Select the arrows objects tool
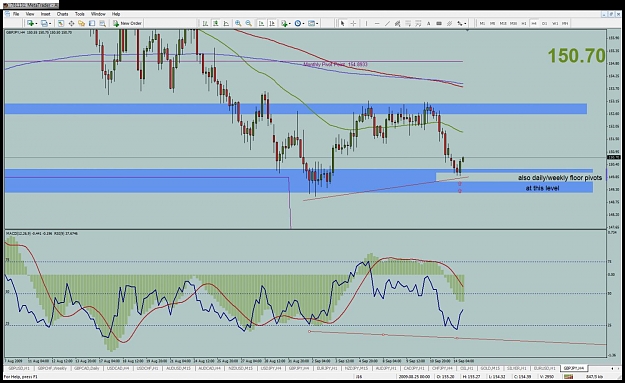625x383 pixels. click(460, 24)
